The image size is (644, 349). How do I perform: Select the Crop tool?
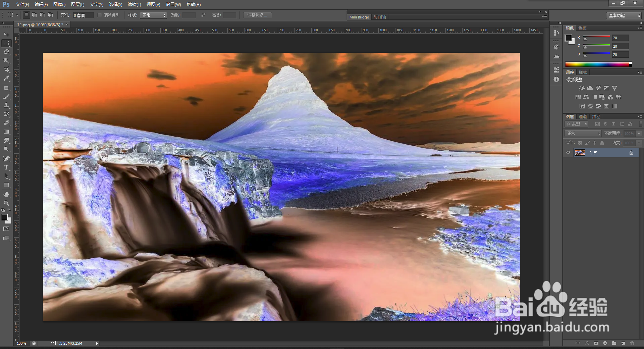coord(6,69)
